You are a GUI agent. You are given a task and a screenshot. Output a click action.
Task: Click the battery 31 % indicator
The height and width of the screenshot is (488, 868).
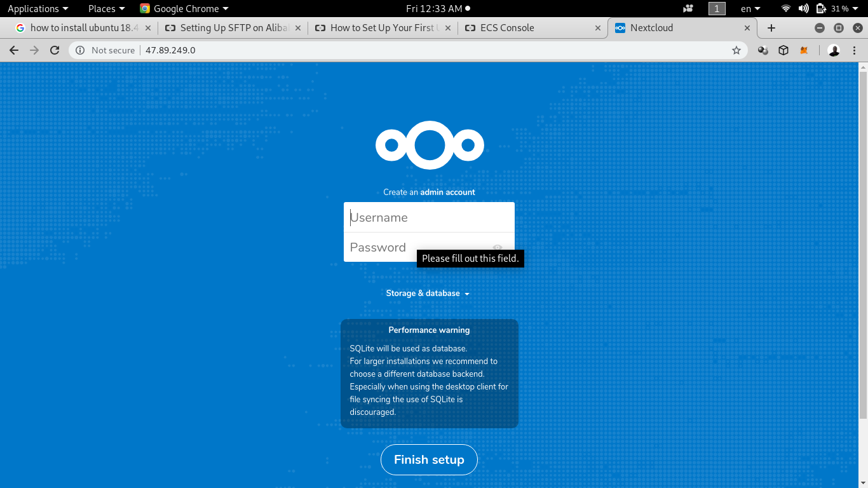(832, 8)
